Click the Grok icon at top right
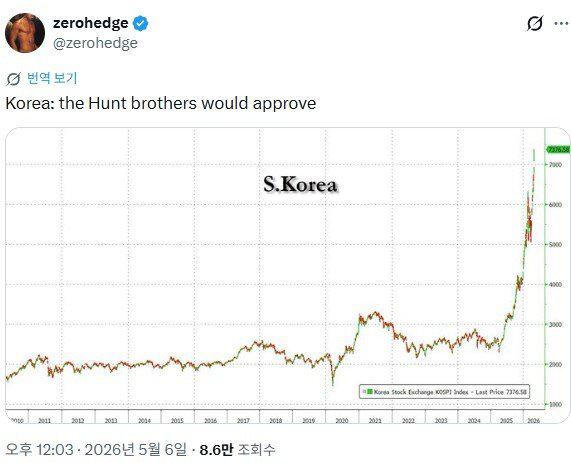Screen dimensions: 571x463 click(x=535, y=24)
